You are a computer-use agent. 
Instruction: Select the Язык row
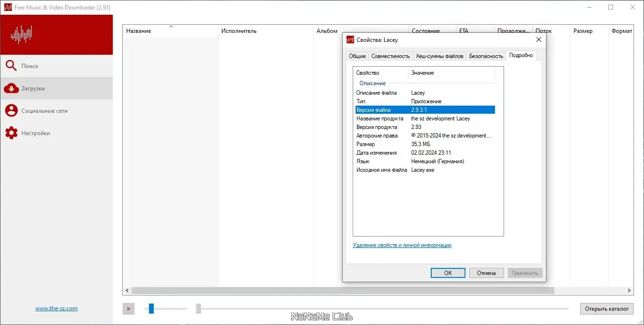[425, 161]
